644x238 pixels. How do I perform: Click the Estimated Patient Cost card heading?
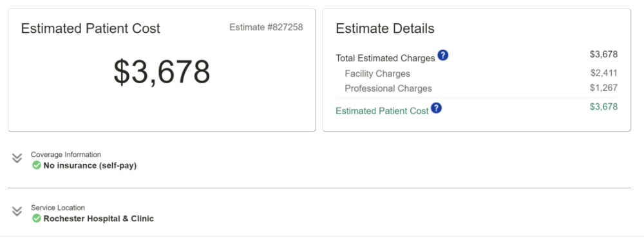coord(91,28)
